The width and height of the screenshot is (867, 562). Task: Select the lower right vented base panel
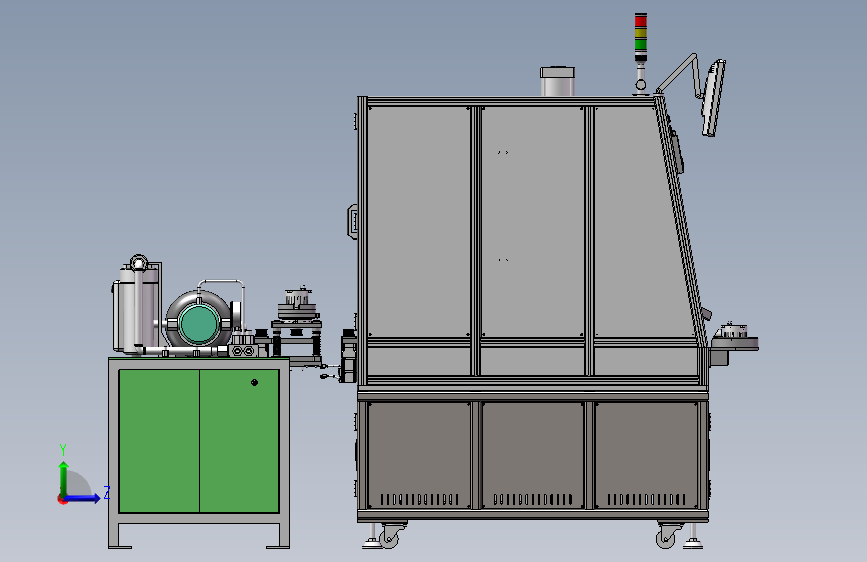pyautogui.click(x=646, y=455)
